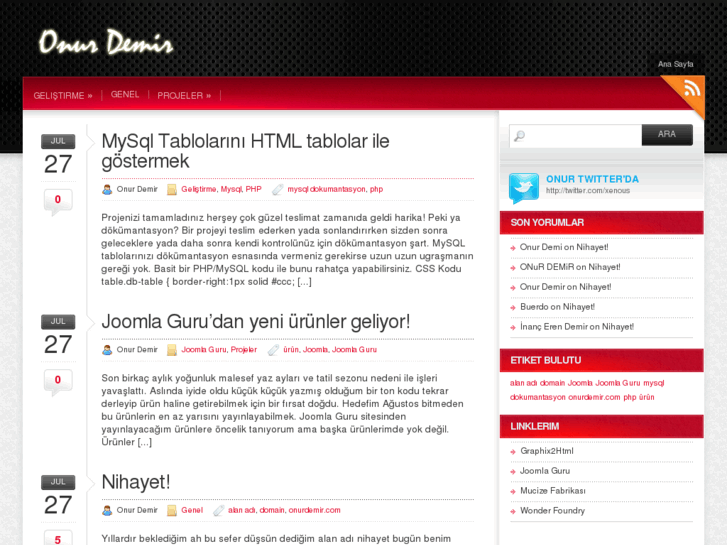Open post MySql Tablolarını HTML tablolar ile göstermek

(245, 151)
